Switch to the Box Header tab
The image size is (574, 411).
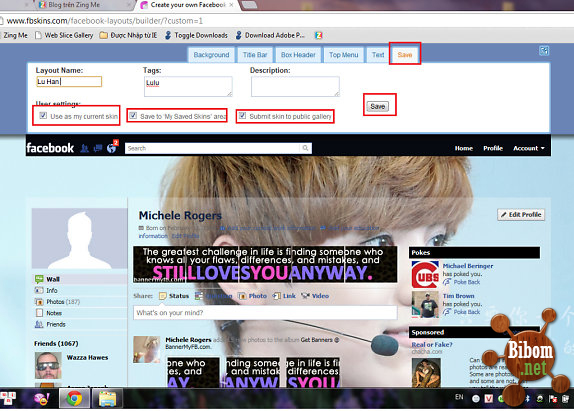pos(298,55)
